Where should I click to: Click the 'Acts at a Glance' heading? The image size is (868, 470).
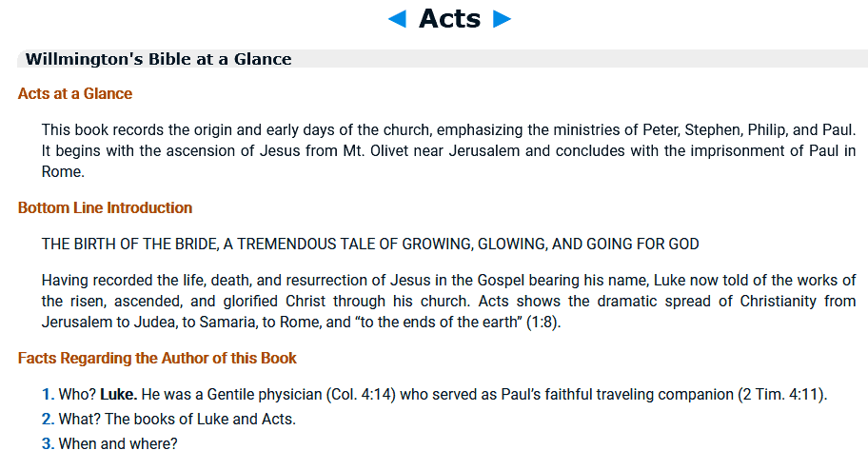75,94
